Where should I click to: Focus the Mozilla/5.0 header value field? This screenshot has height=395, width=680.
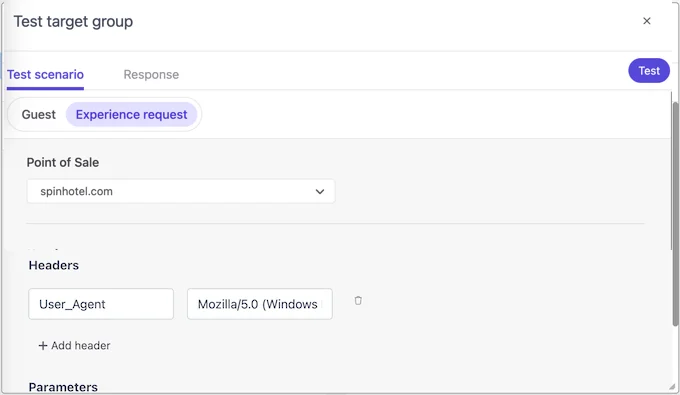coord(260,304)
